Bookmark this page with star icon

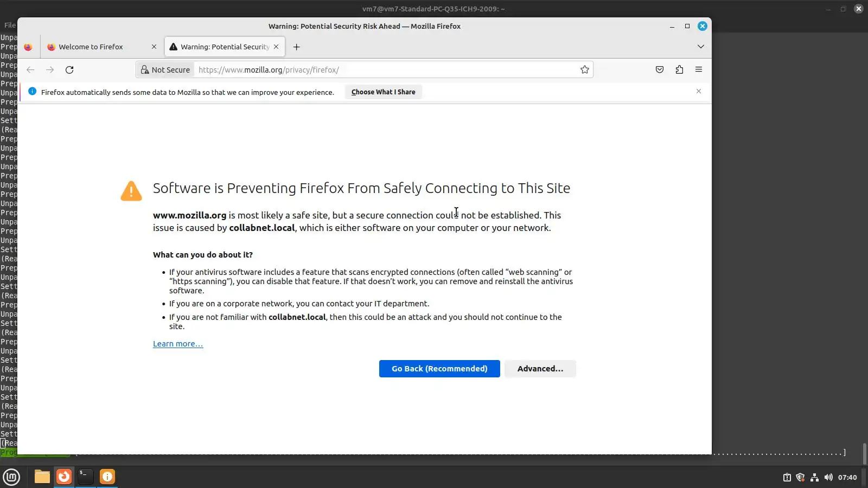(584, 70)
